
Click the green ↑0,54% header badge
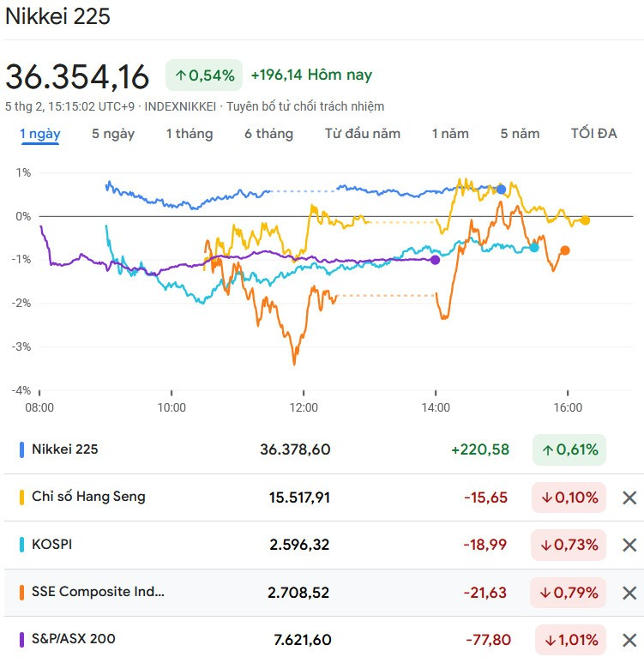[204, 75]
